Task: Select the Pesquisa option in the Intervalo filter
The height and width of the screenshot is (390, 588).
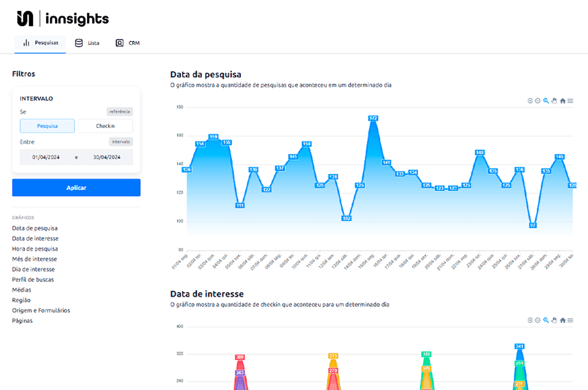Action: [47, 126]
